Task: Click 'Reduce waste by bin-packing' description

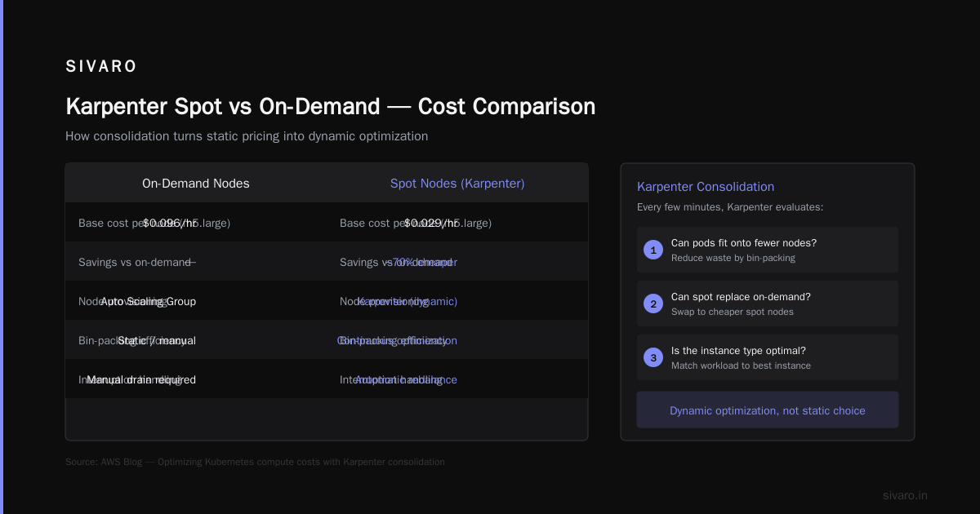Action: [733, 258]
